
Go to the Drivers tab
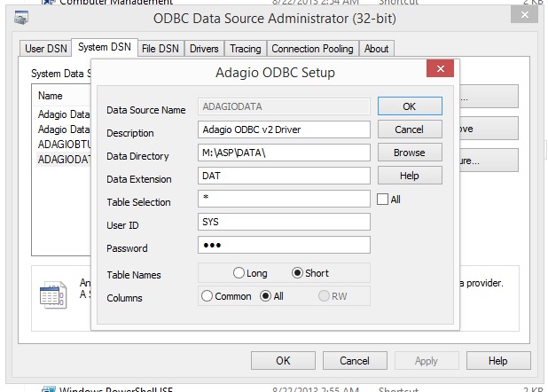tap(204, 49)
